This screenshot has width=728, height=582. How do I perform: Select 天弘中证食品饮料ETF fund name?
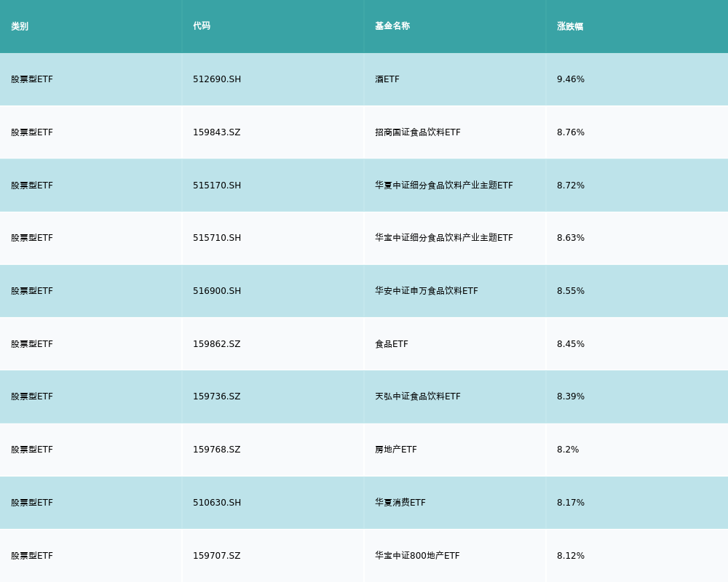pyautogui.click(x=418, y=396)
